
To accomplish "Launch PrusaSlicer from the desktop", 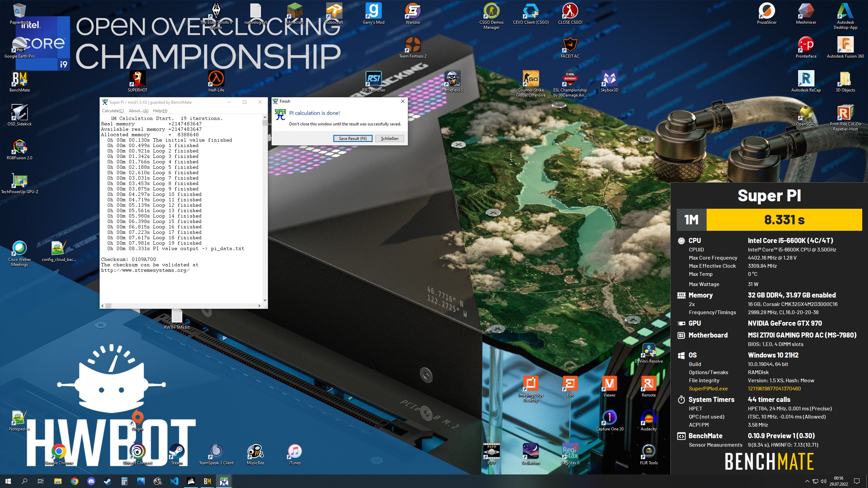I will pyautogui.click(x=767, y=14).
